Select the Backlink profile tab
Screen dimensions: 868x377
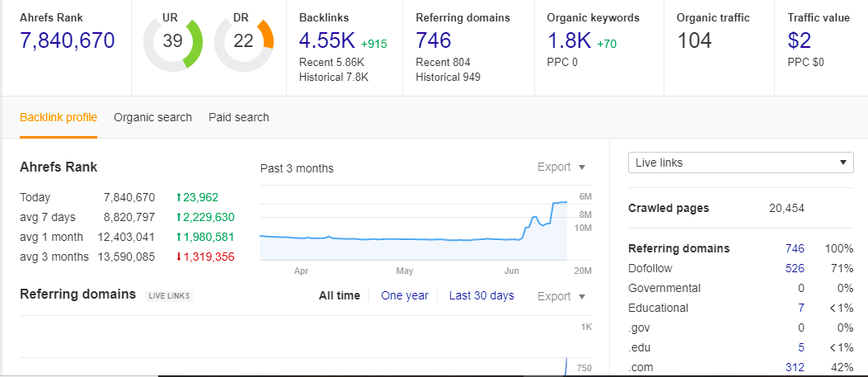click(x=59, y=117)
